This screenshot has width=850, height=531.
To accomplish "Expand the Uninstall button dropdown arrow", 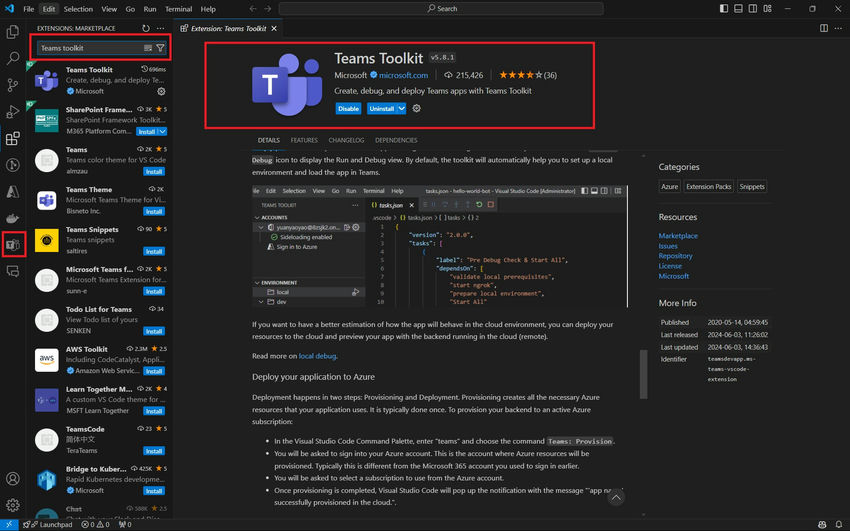I will (402, 108).
